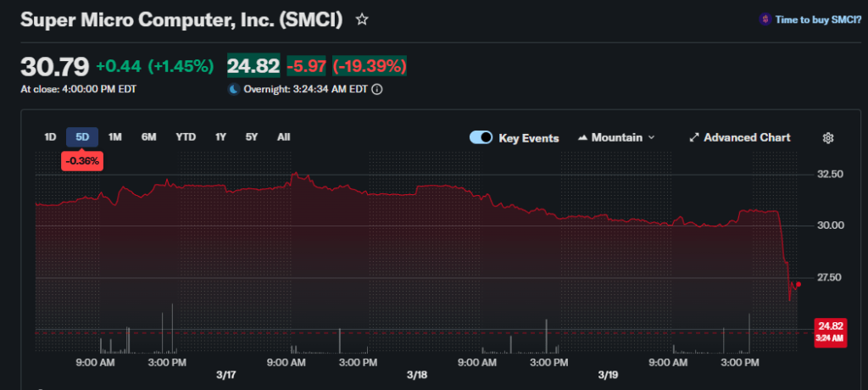Select the 5D time range

pyautogui.click(x=82, y=136)
